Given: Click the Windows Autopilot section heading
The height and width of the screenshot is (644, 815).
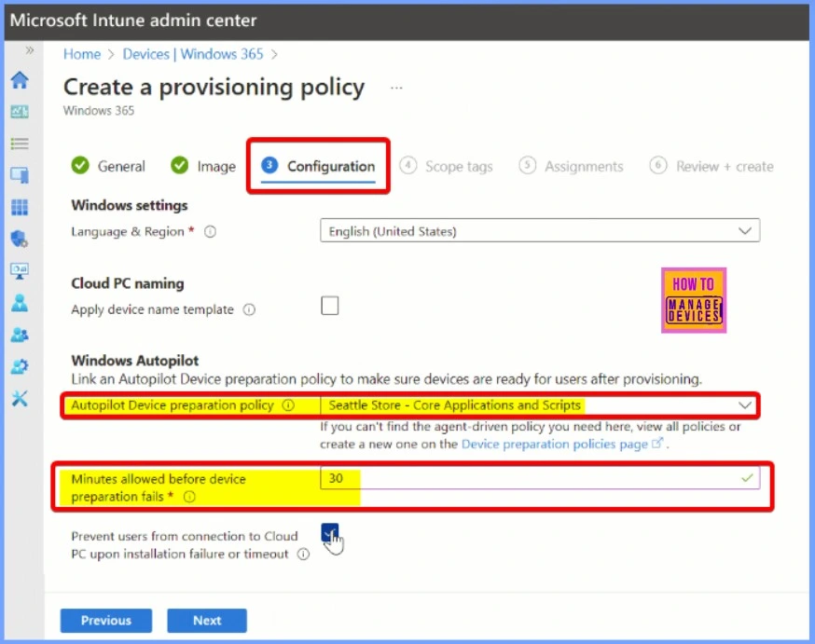Looking at the screenshot, I should (135, 361).
